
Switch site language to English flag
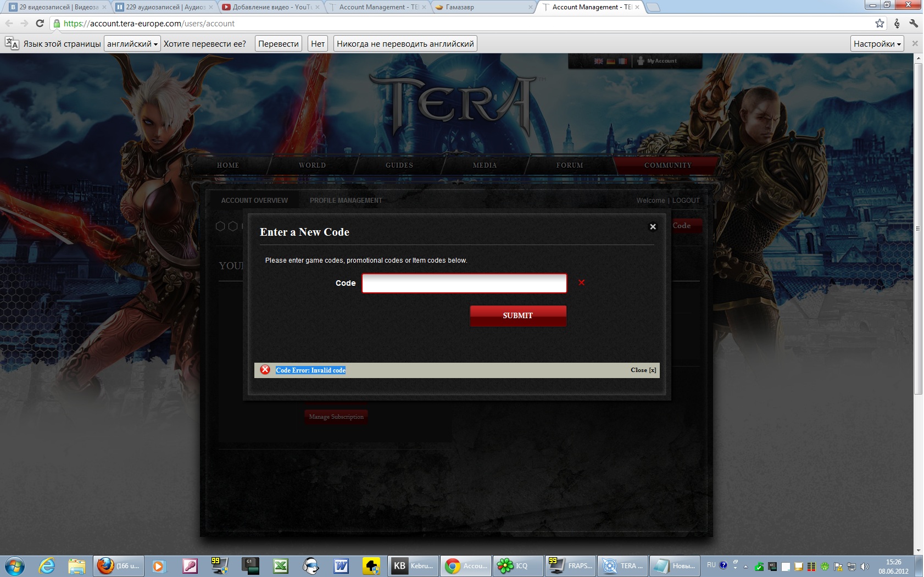tap(599, 61)
